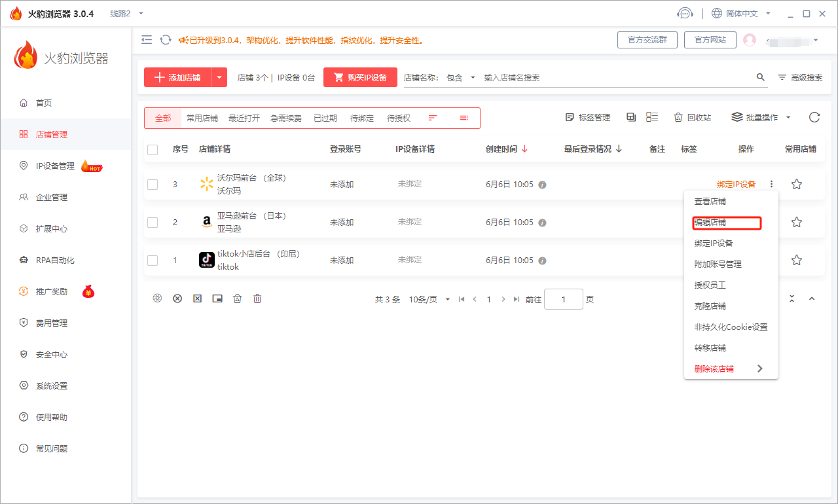Expand the 添加店铺 dropdown arrow
Image resolution: width=838 pixels, height=504 pixels.
click(219, 77)
